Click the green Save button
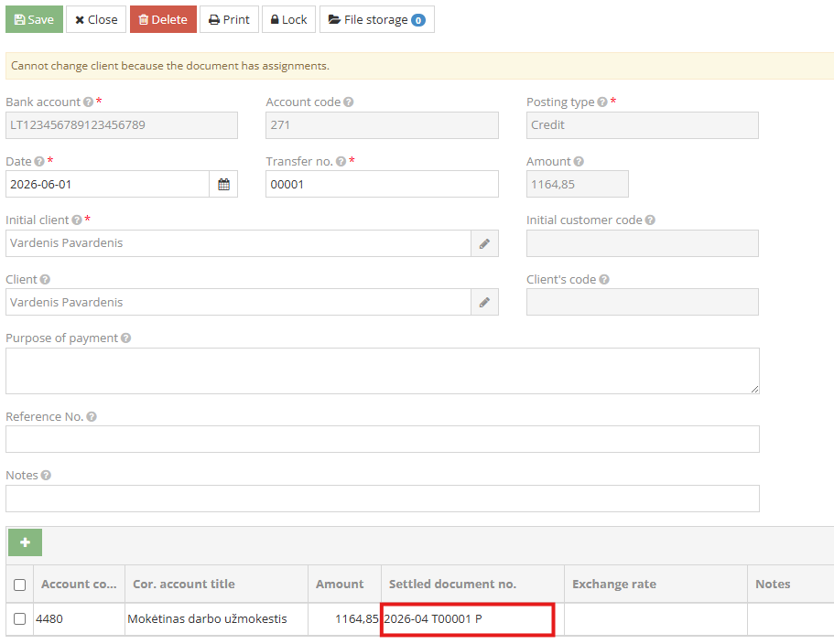 [x=34, y=19]
